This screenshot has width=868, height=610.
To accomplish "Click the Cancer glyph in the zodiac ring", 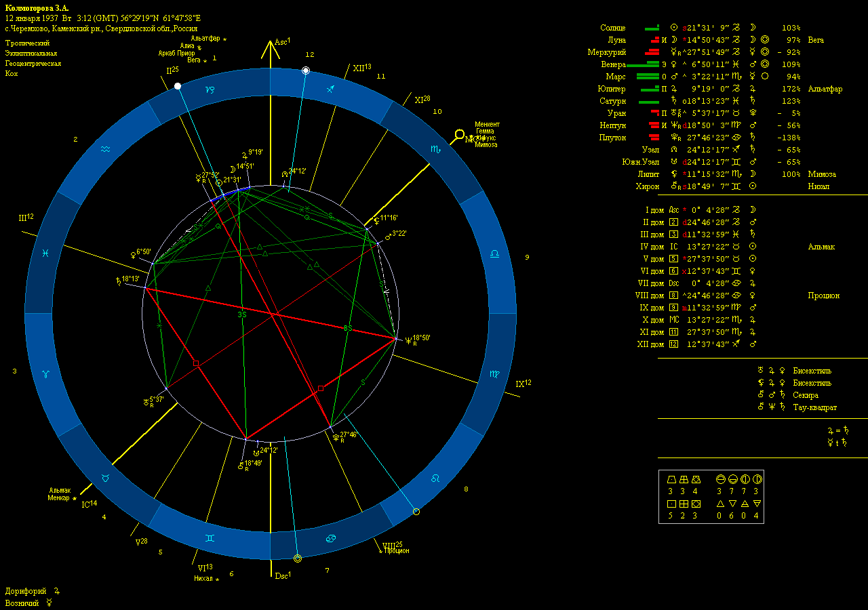I will [x=330, y=539].
